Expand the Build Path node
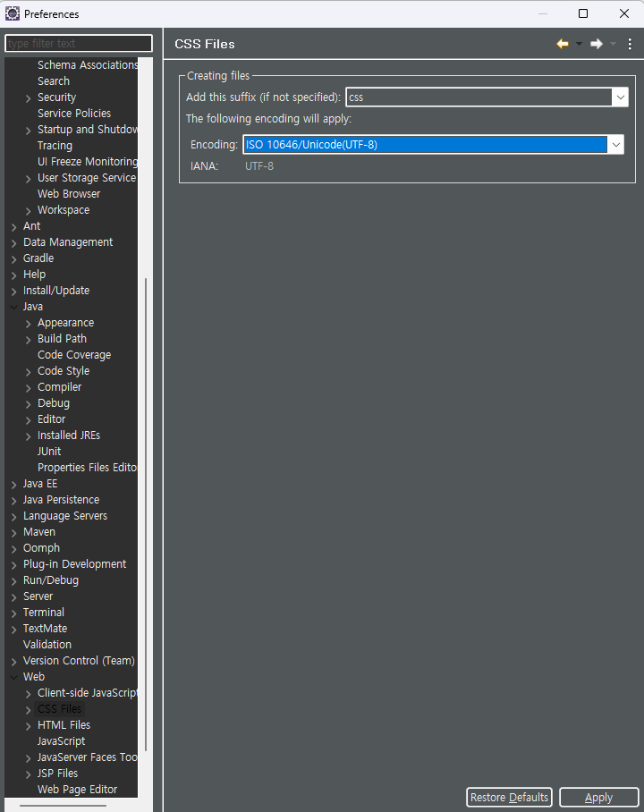This screenshot has width=644, height=812. click(29, 340)
